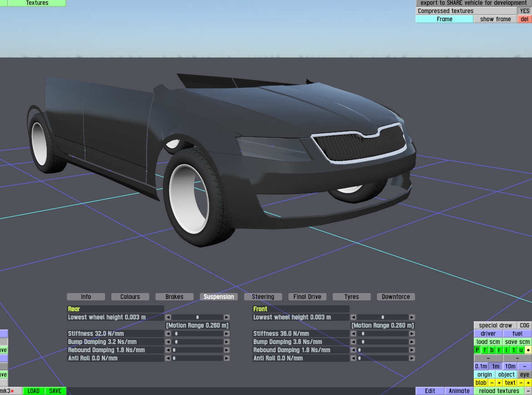Click the dot view button
The image size is (532, 395).
(x=528, y=350)
